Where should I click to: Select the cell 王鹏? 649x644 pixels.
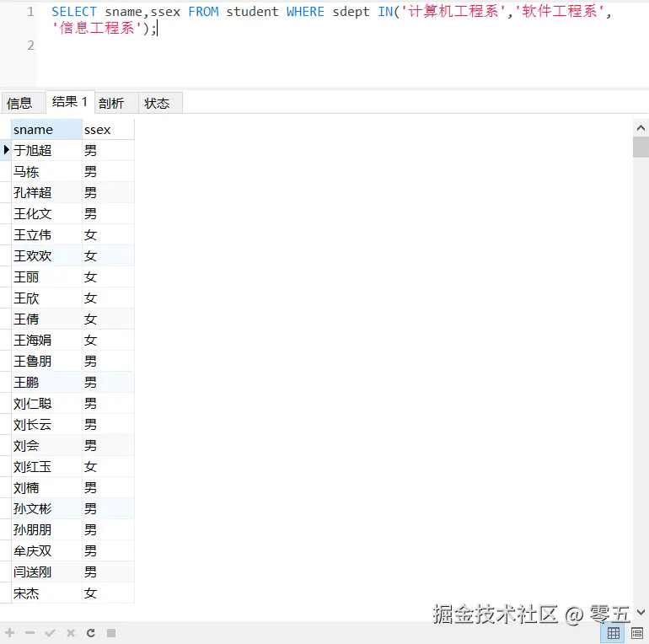pos(46,383)
